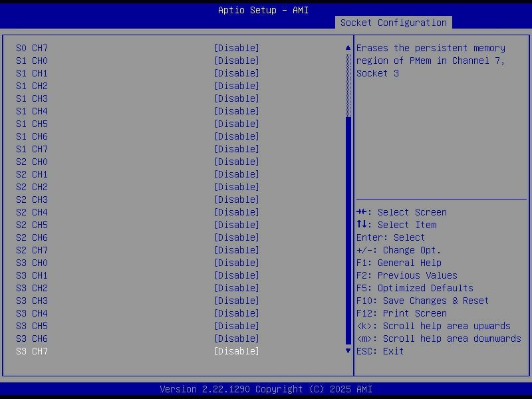
Task: Click the +/-: Change Opt. hint
Action: click(398, 250)
